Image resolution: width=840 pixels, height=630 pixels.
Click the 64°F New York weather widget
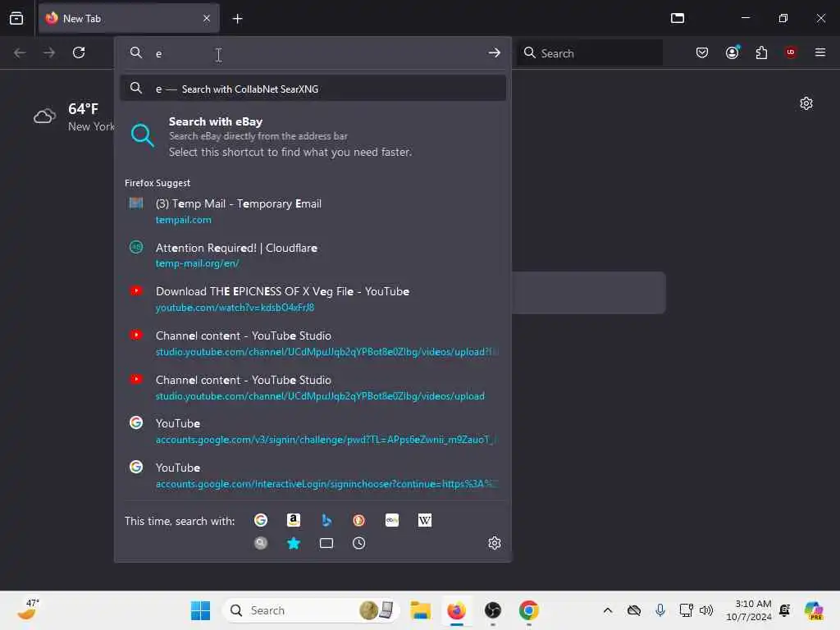74,116
